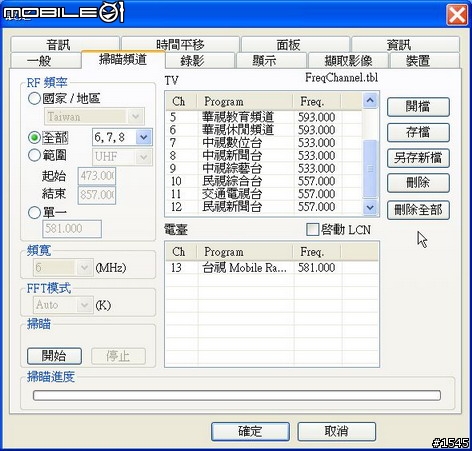Select channel 11 交通電視台 row
Viewport: 472px width, 451px height.
[264, 194]
